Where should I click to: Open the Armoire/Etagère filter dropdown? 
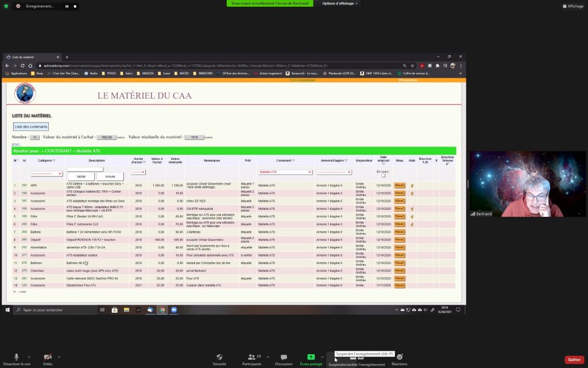coord(334,172)
